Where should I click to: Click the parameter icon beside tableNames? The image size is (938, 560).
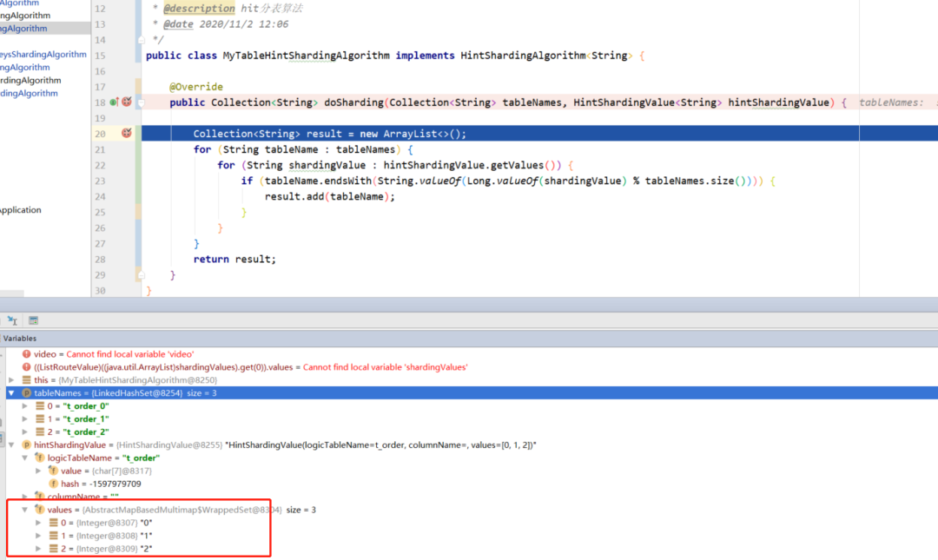[26, 393]
